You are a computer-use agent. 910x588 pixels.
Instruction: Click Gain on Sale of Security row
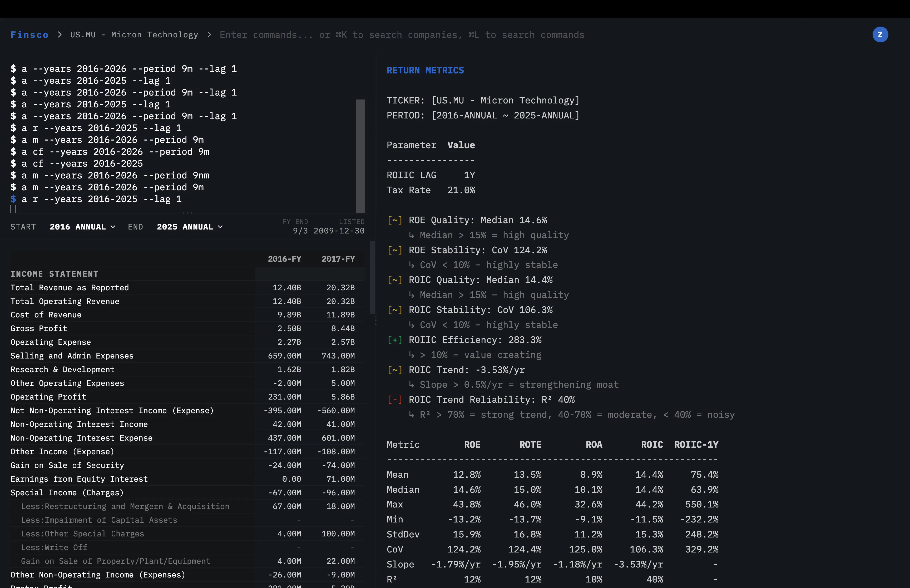pos(187,465)
